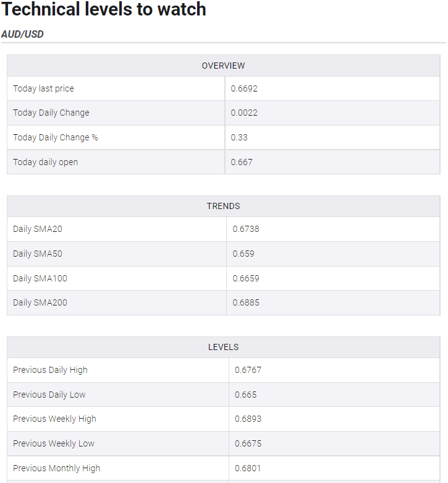Select the AUD/USD pair label
448x483 pixels.
coord(22,34)
